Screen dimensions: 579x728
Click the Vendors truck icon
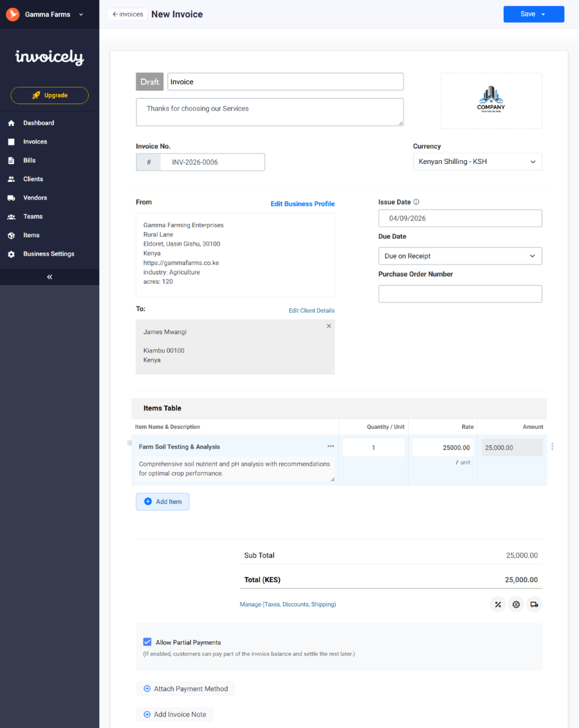coord(11,198)
